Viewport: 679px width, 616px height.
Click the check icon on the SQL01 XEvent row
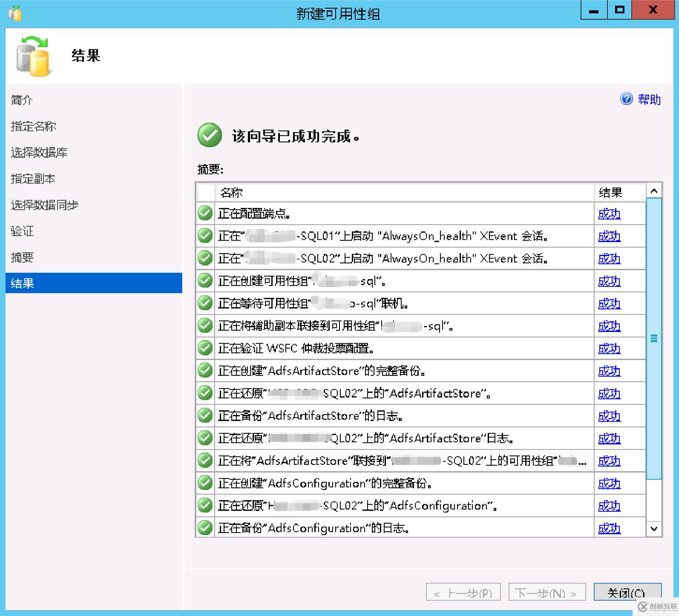tap(205, 236)
